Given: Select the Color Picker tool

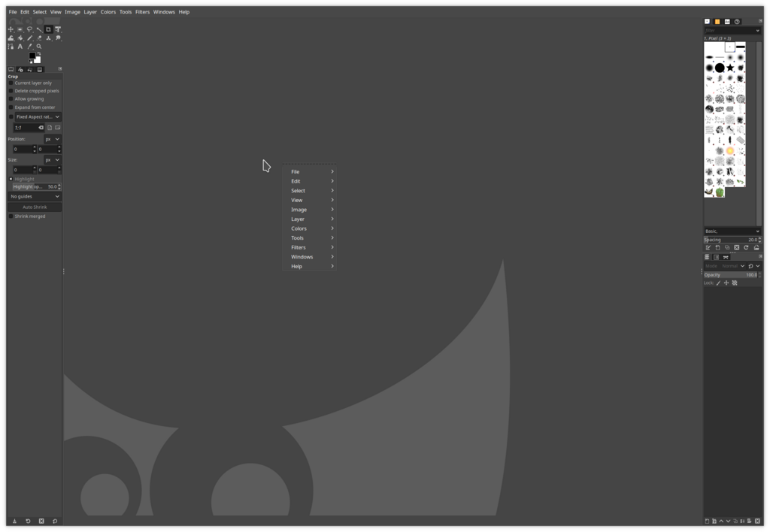Looking at the screenshot, I should 29,47.
